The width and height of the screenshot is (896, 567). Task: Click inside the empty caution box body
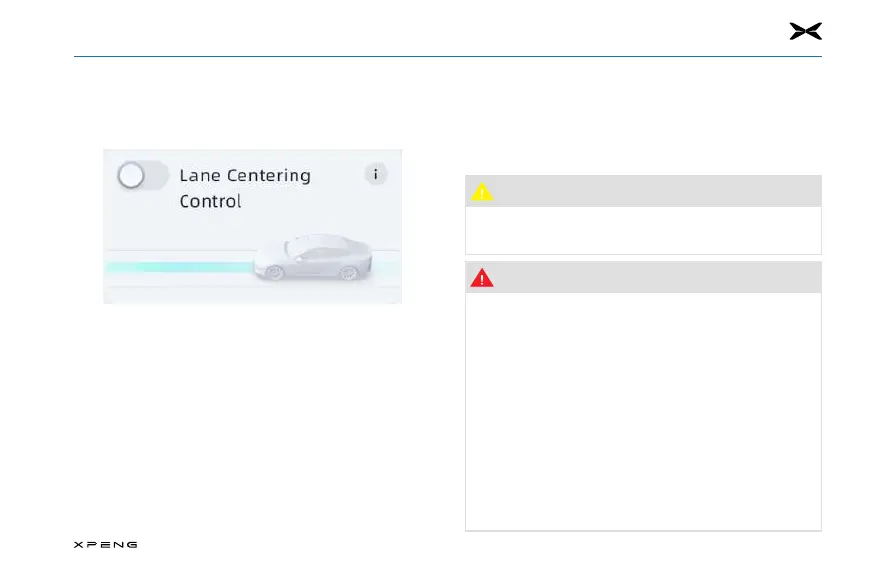tap(643, 230)
